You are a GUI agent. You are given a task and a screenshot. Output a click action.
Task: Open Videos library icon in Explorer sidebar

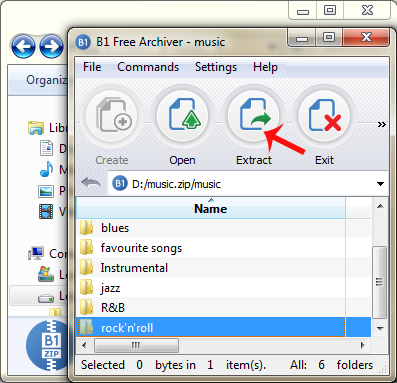pyautogui.click(x=46, y=211)
